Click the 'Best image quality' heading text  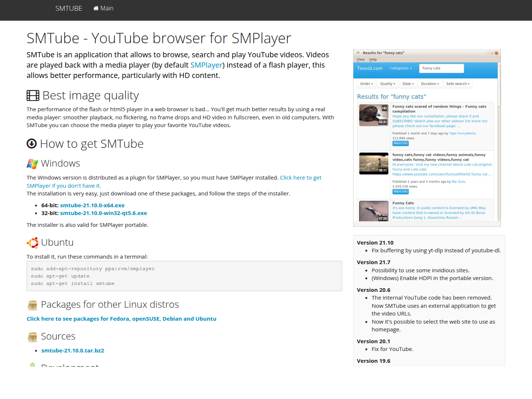tap(91, 96)
